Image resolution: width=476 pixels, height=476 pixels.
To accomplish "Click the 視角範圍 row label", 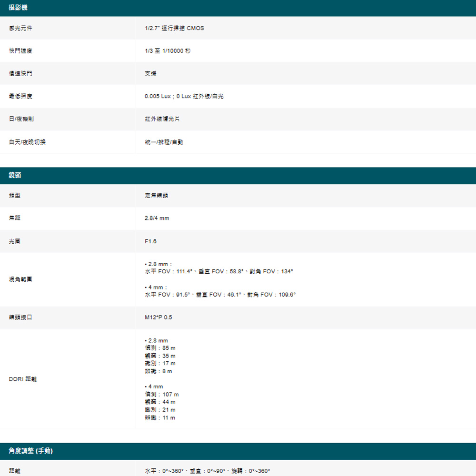I will pyautogui.click(x=21, y=280).
